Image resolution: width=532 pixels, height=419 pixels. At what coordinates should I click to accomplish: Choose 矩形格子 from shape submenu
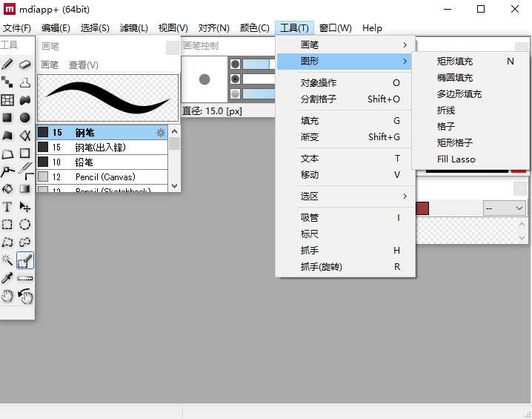[471, 143]
